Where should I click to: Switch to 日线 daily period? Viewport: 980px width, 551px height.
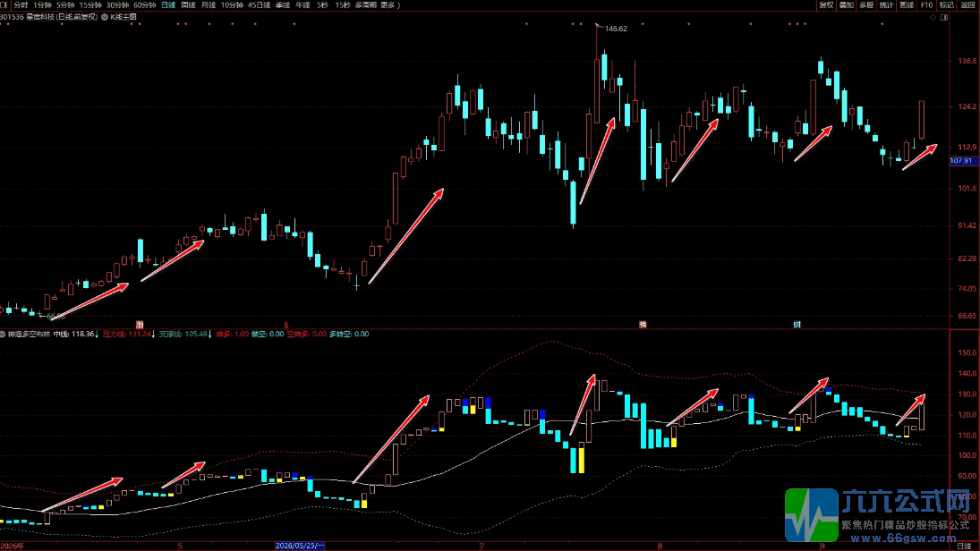[x=169, y=5]
